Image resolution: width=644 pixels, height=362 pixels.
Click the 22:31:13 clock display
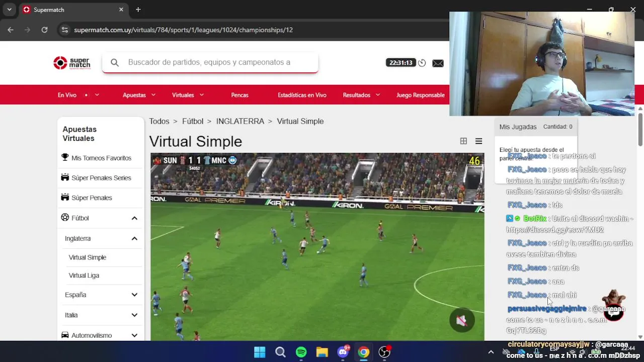400,63
